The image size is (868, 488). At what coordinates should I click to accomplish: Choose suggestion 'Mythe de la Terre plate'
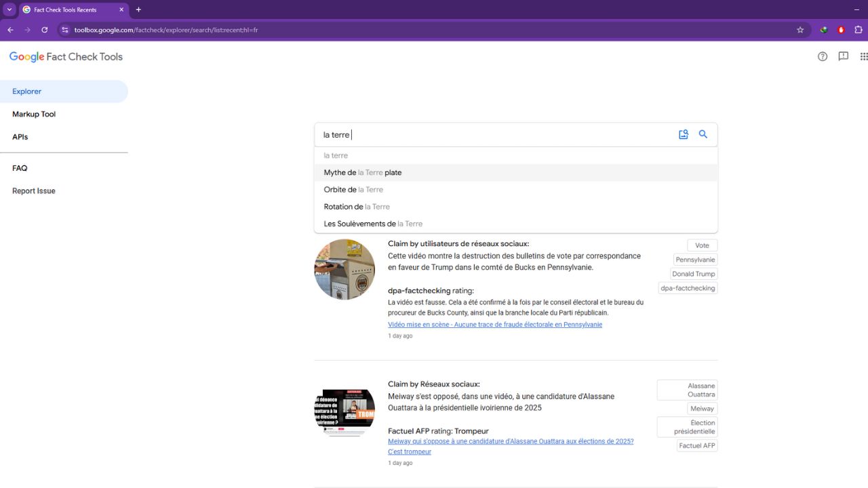point(515,173)
